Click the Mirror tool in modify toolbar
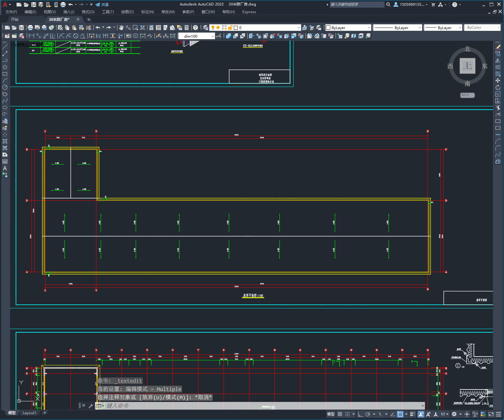504x420 pixels. click(498, 60)
